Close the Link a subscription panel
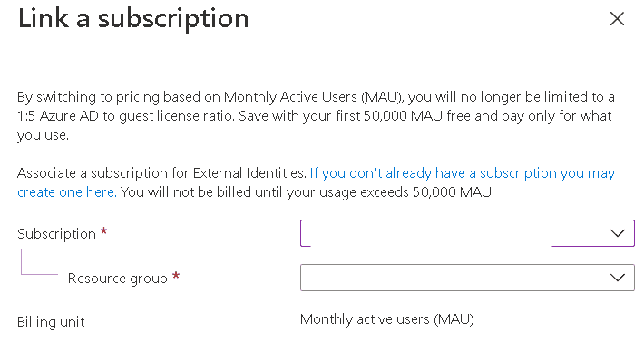 pos(617,19)
